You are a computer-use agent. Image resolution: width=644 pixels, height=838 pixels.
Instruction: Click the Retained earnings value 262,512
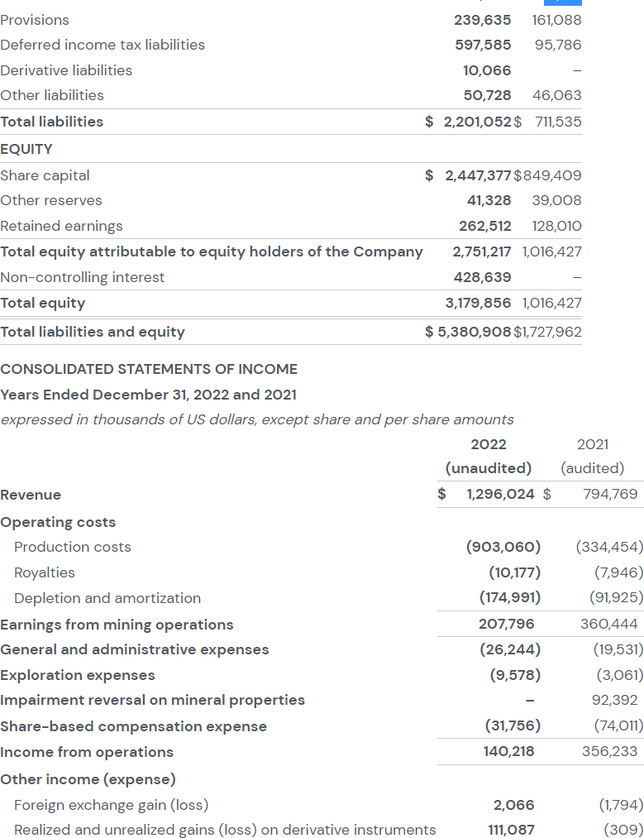pos(484,226)
